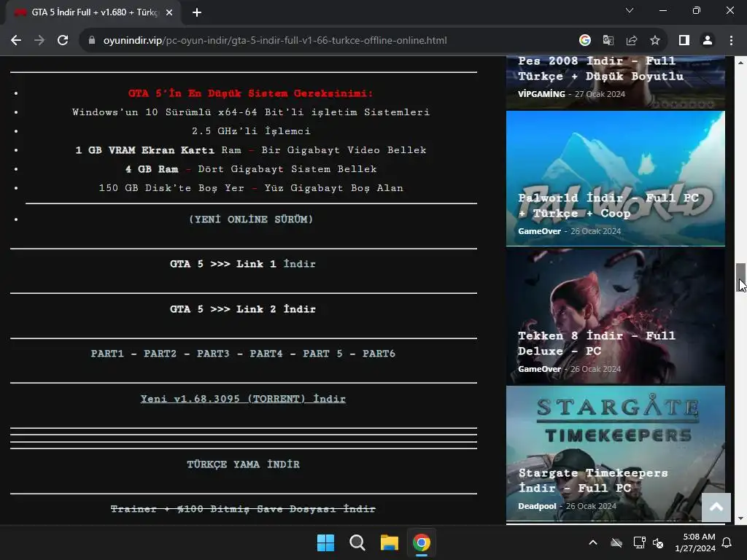
Task: Open GTA 5 Link 2 İndir
Action: 242,309
